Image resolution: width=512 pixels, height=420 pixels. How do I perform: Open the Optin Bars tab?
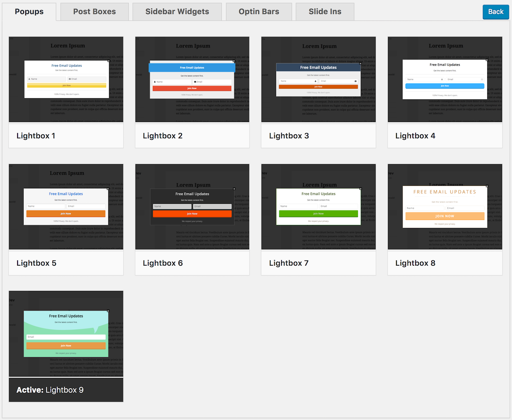pos(259,12)
